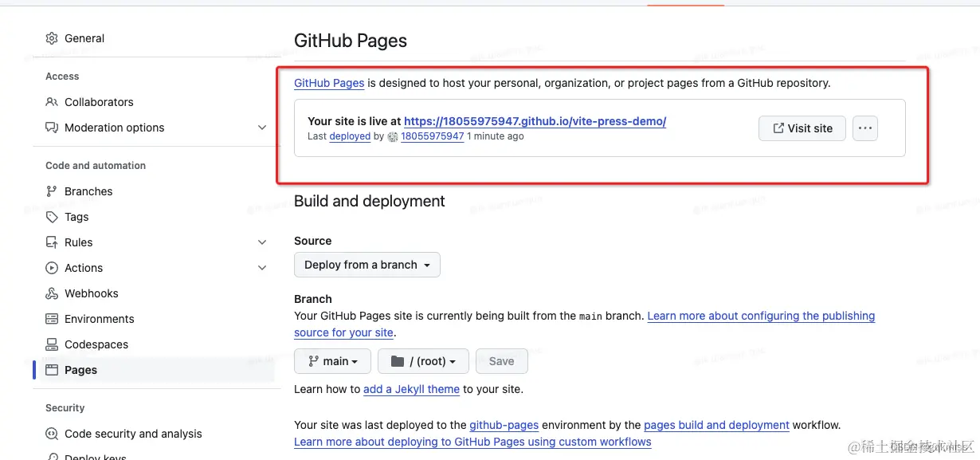Image resolution: width=980 pixels, height=460 pixels.
Task: Click the Save button
Action: click(x=501, y=361)
